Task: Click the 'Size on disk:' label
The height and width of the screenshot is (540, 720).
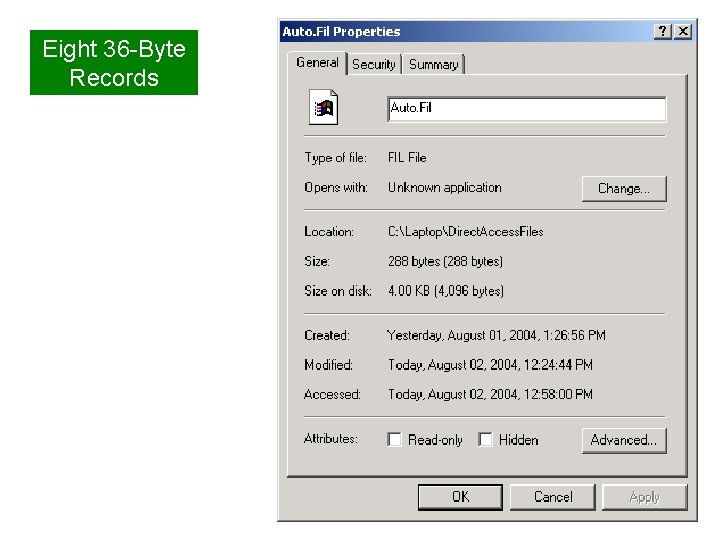Action: click(338, 291)
